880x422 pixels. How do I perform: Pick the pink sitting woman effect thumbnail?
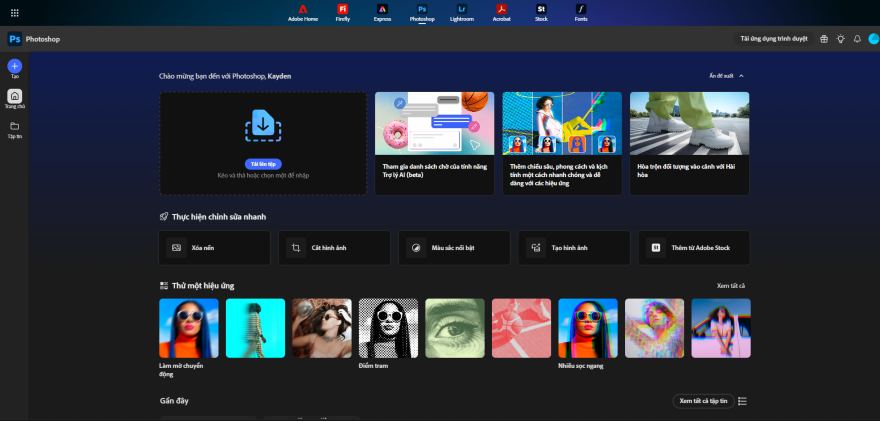click(721, 328)
